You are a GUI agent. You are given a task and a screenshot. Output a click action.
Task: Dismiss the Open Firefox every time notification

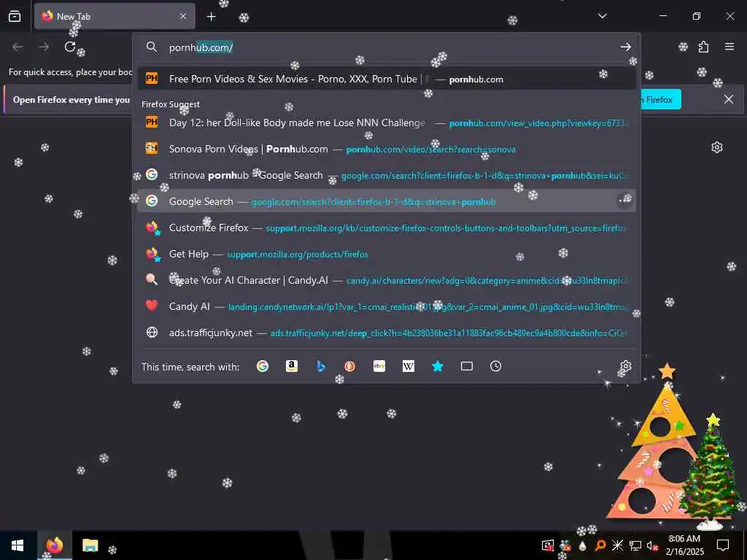pos(729,99)
